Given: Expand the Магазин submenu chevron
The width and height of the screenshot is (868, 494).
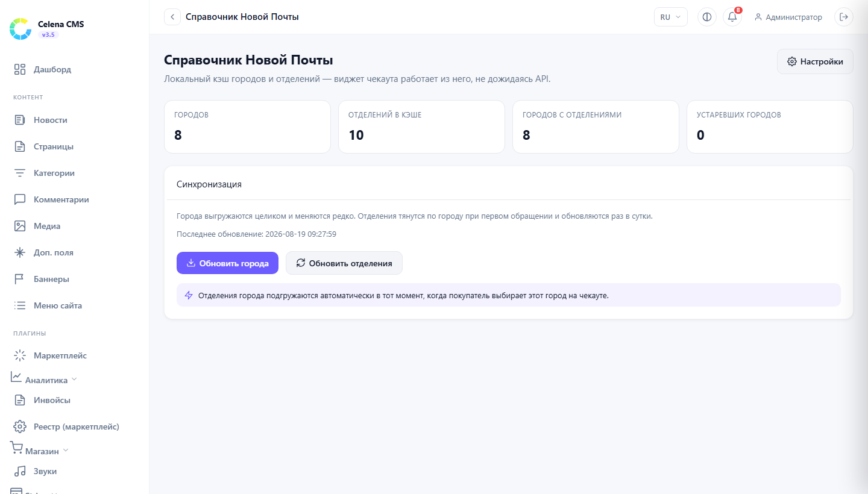Looking at the screenshot, I should coord(66,450).
